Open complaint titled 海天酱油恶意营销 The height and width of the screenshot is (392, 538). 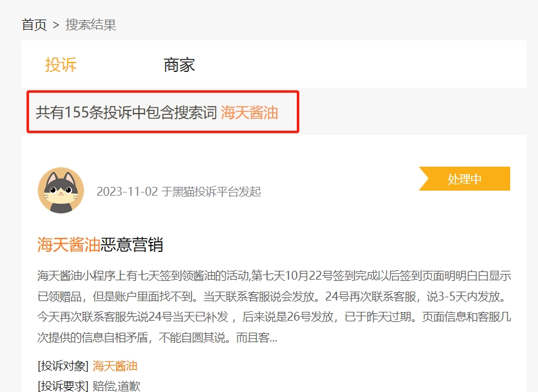(100, 244)
